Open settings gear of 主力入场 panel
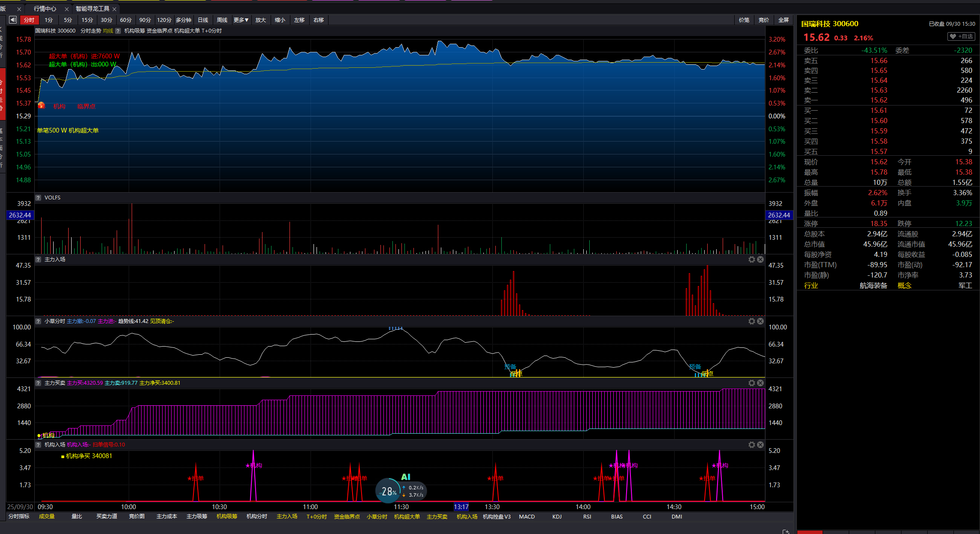Viewport: 980px width, 534px height. [x=751, y=259]
